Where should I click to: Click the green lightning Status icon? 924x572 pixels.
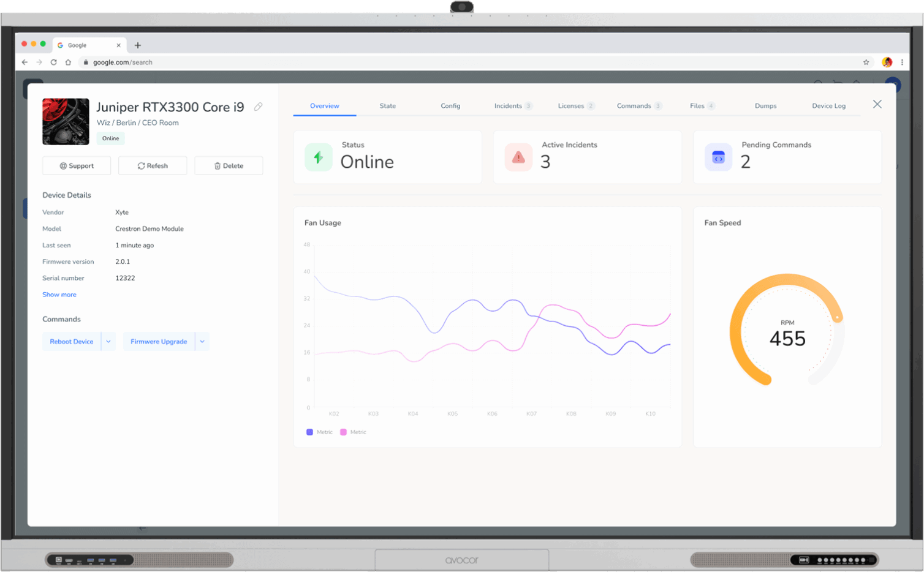pyautogui.click(x=319, y=157)
